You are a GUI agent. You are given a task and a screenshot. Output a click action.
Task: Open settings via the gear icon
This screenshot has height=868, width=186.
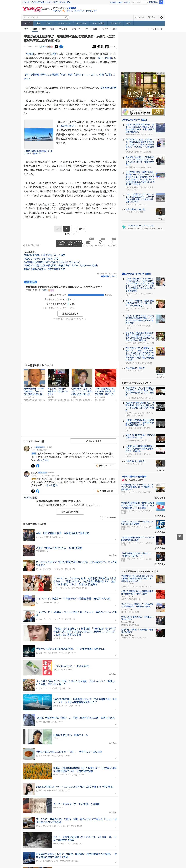[161, 18]
